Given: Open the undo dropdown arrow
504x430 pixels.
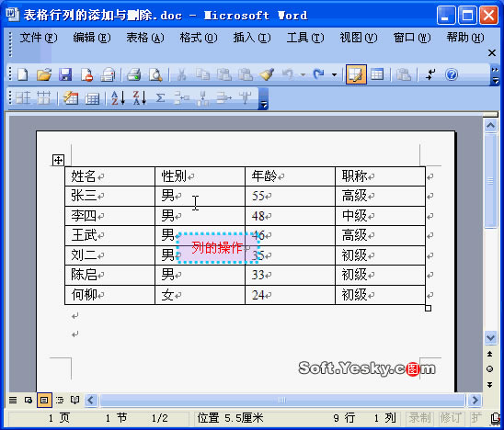Looking at the screenshot, I should point(303,74).
